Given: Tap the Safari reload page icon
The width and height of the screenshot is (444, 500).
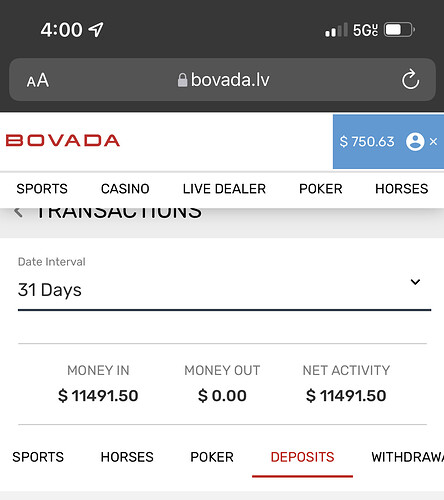Looking at the screenshot, I should [x=410, y=79].
